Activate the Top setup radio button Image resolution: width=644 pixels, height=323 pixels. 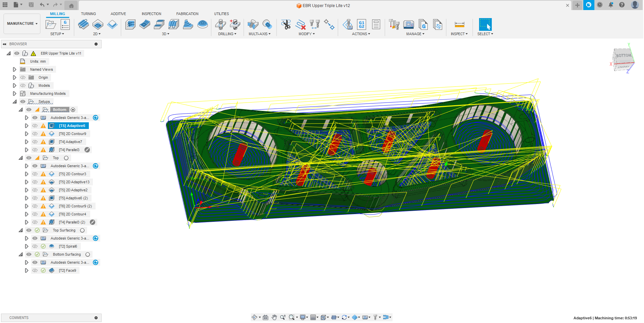pyautogui.click(x=66, y=158)
